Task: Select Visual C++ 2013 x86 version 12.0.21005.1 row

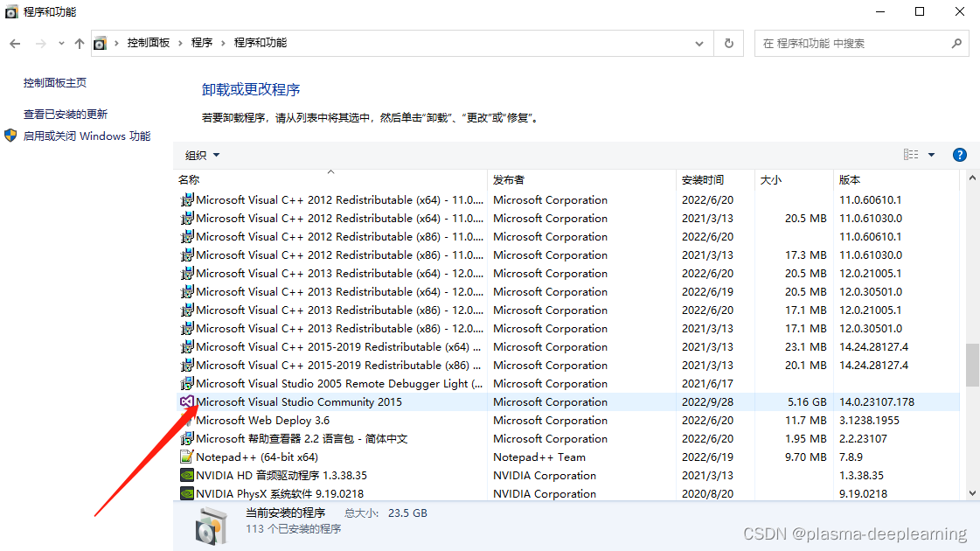Action: (566, 310)
